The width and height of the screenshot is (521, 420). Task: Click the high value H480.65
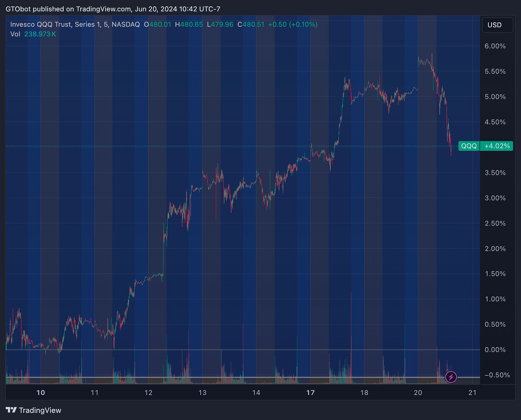pos(189,24)
